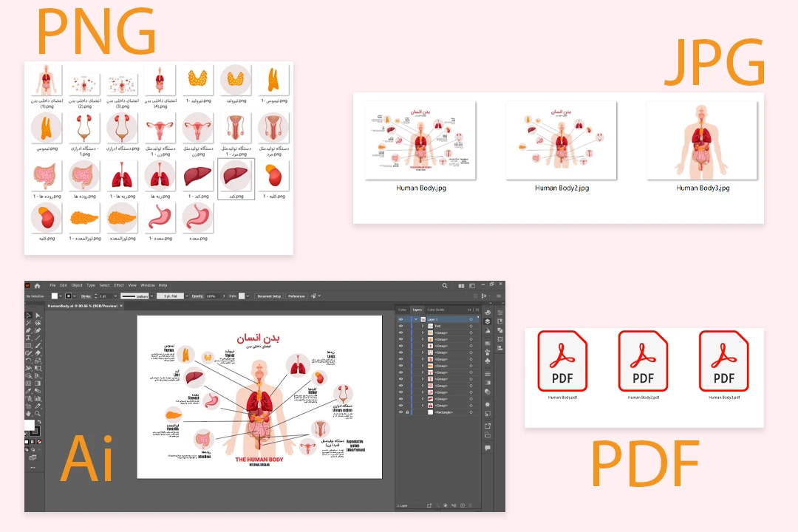Hide Layer 1 with its eye icon
Screen dimensions: 798x532
pyautogui.click(x=400, y=319)
